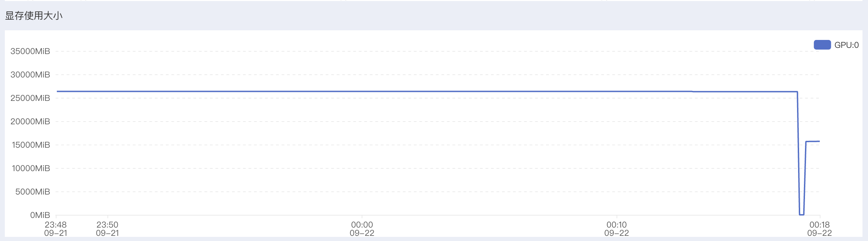Viewport: 868px width, 241px height.
Task: Toggle the GPU:0 legend color swatch
Action: pos(822,45)
